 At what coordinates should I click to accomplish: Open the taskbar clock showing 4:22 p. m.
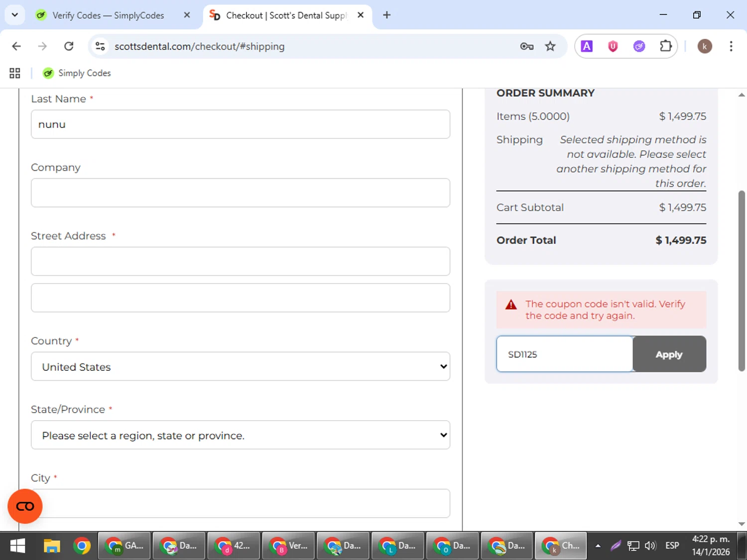(x=711, y=546)
